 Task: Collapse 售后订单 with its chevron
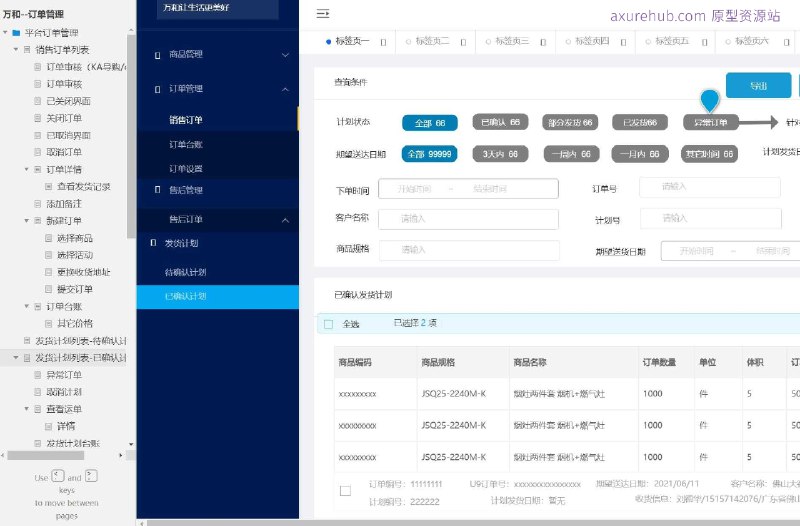pyautogui.click(x=285, y=220)
